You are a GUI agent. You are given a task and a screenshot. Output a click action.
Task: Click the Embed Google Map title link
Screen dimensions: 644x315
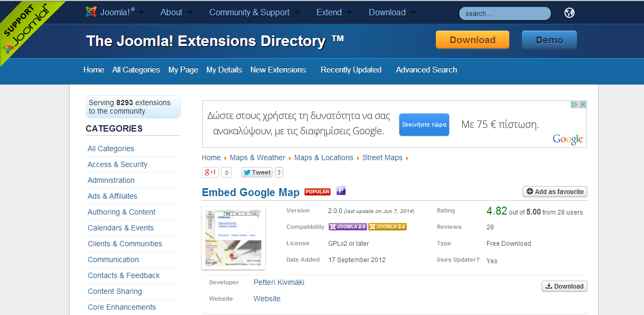(x=250, y=192)
